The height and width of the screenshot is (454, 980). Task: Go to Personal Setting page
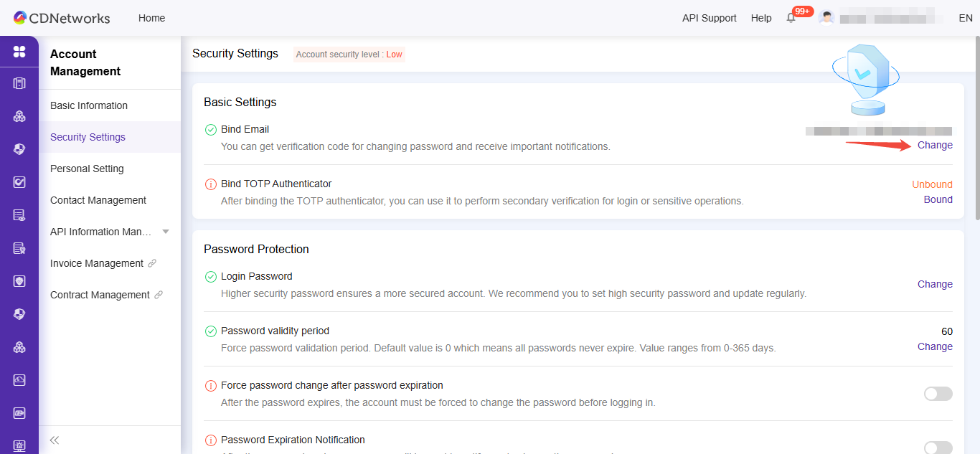pos(87,169)
